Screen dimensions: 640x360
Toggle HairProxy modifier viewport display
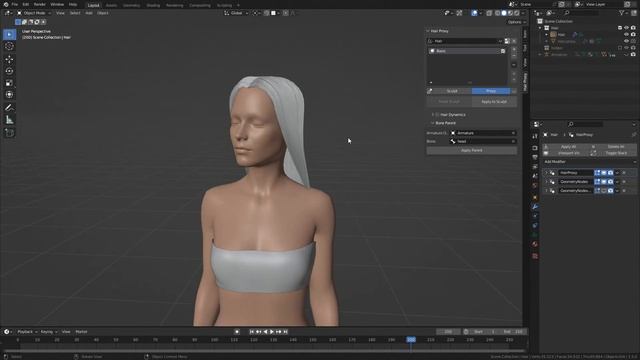(x=604, y=173)
